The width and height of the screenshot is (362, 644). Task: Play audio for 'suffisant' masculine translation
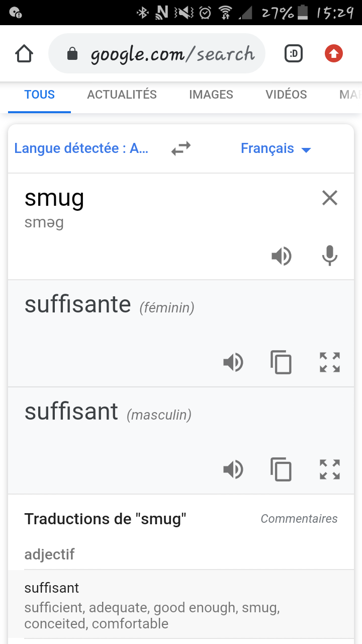point(233,469)
